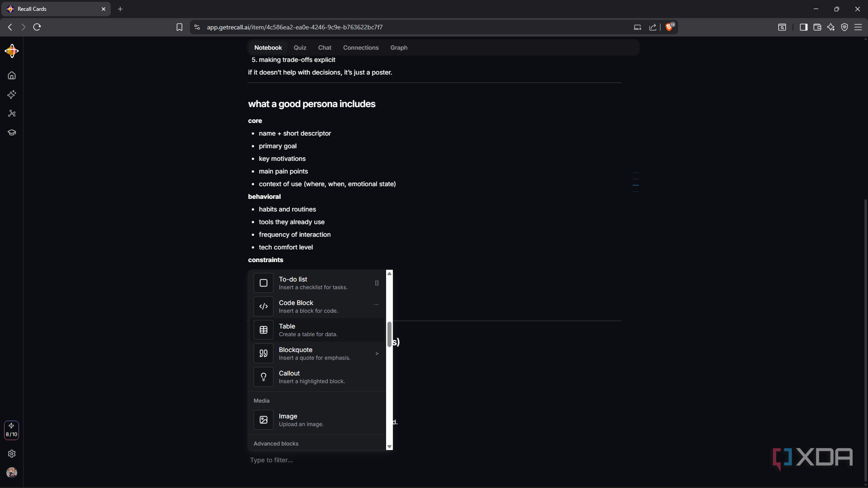Open settings gear in sidebar
The image size is (868, 488).
pyautogui.click(x=12, y=454)
